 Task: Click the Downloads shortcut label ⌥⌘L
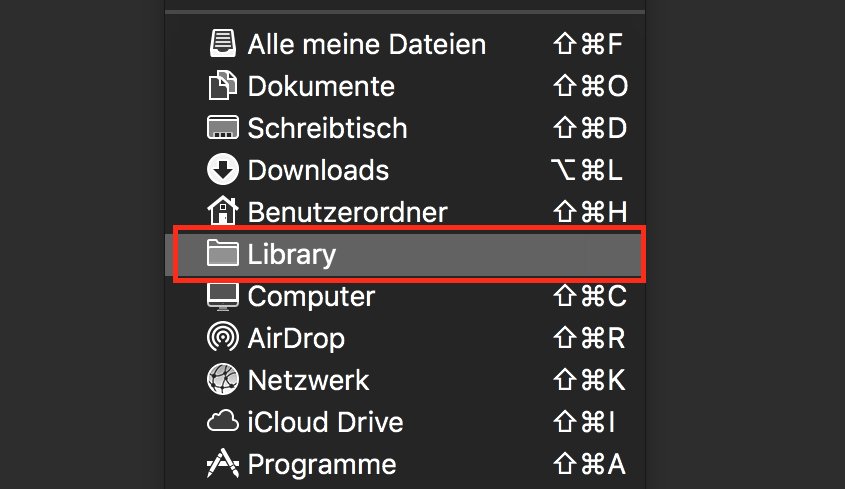pyautogui.click(x=587, y=170)
